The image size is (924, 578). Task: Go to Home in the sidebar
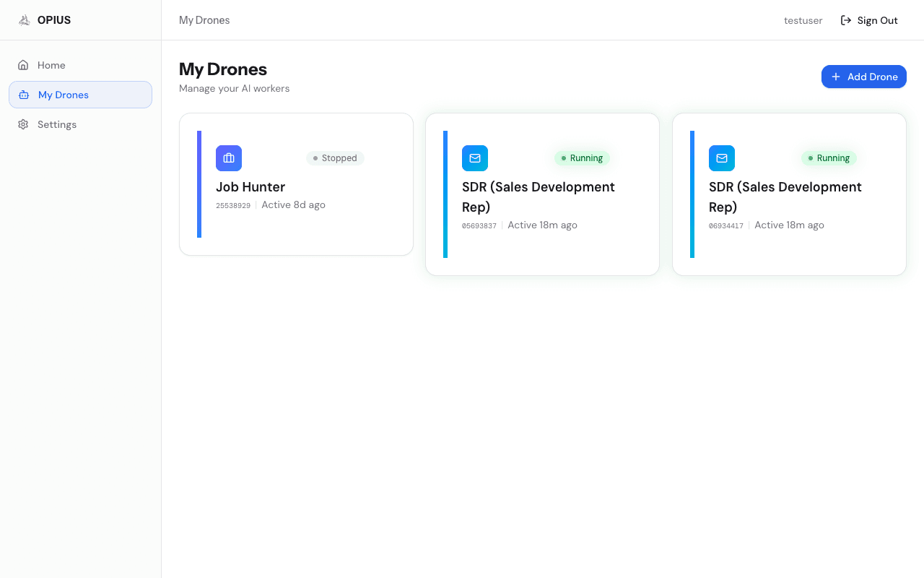51,65
